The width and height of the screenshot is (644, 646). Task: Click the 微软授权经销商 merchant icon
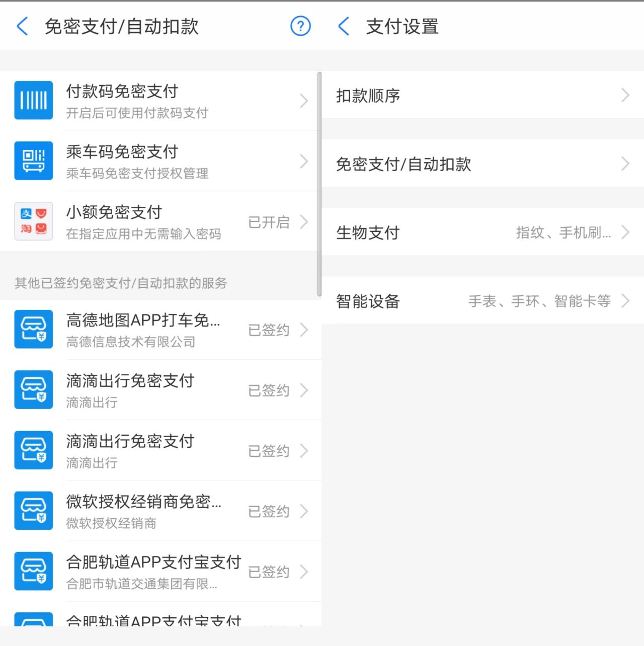33,511
